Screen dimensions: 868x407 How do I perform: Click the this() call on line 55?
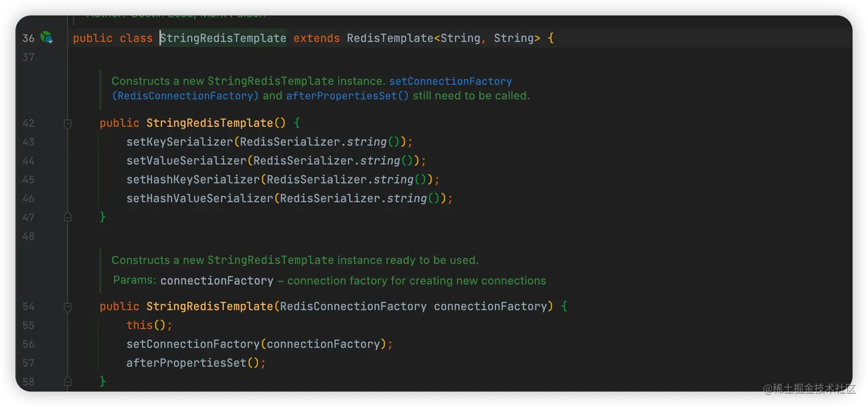click(x=146, y=325)
